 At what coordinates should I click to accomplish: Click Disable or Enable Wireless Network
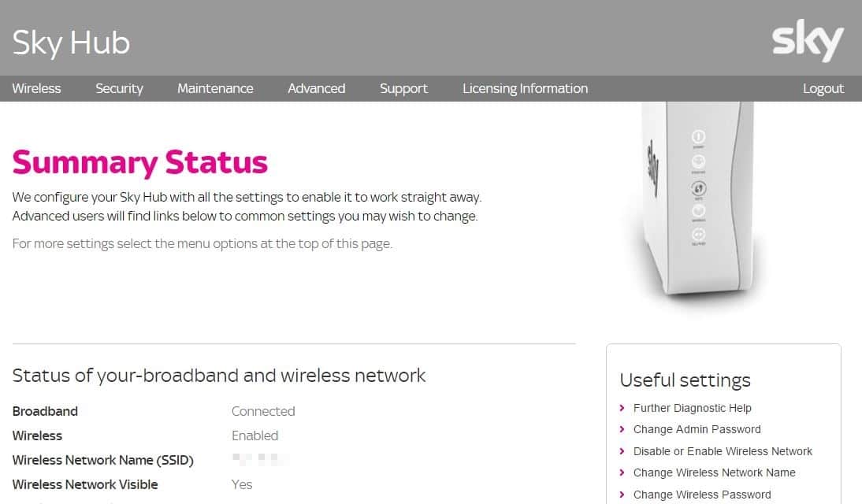(723, 451)
